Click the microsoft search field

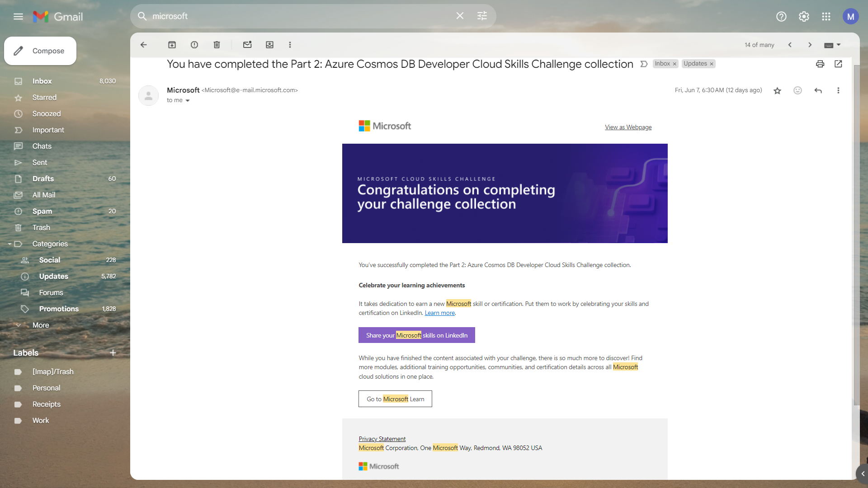298,16
